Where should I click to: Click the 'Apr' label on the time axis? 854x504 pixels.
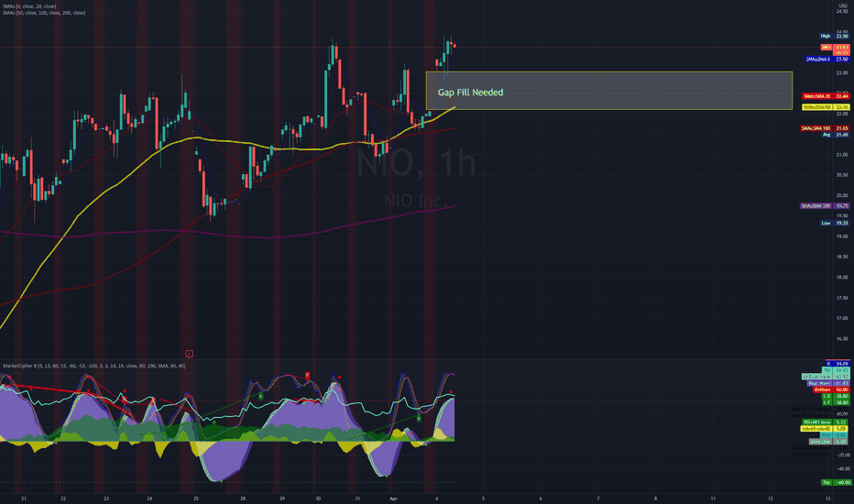(x=393, y=499)
